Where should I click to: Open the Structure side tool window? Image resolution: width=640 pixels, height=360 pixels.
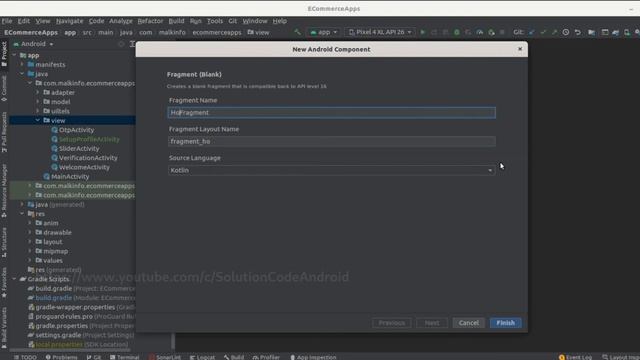click(x=4, y=242)
